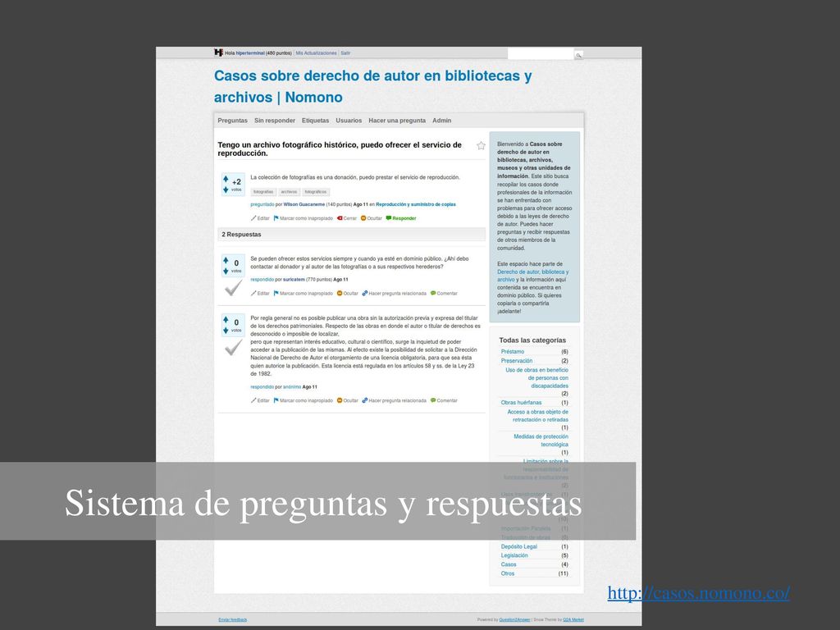This screenshot has width=840, height=630.
Task: Open Uso de obras en beneficio category
Action: click(x=536, y=377)
